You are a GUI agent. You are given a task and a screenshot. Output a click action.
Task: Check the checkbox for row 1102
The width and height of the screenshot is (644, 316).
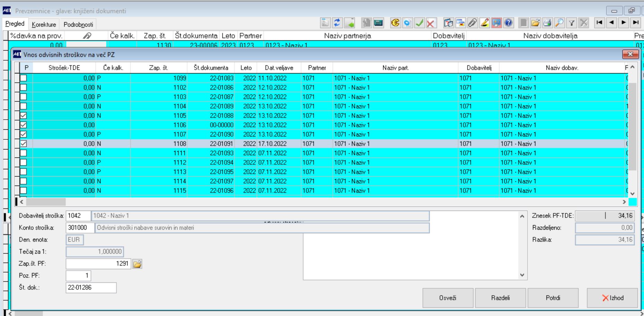23,87
